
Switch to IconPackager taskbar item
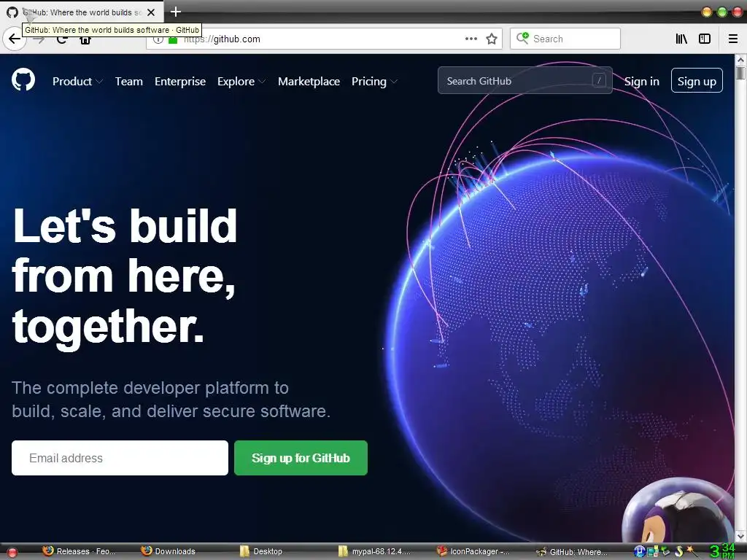473,551
